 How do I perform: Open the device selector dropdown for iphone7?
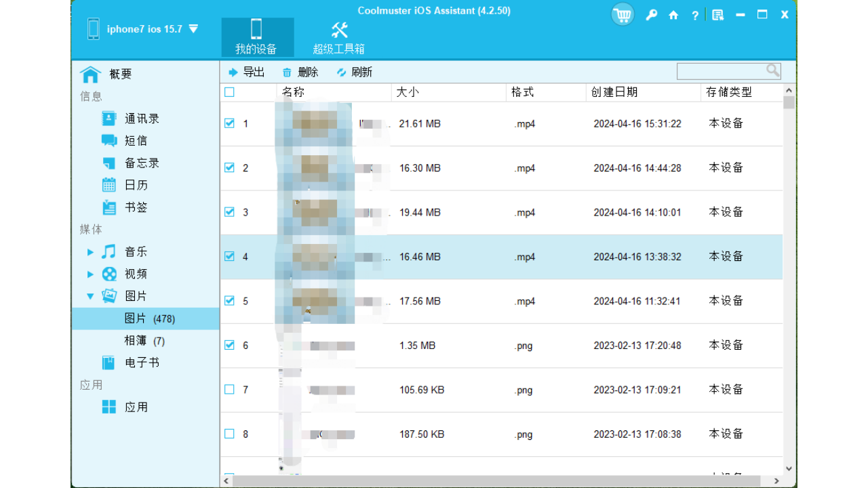click(x=193, y=28)
